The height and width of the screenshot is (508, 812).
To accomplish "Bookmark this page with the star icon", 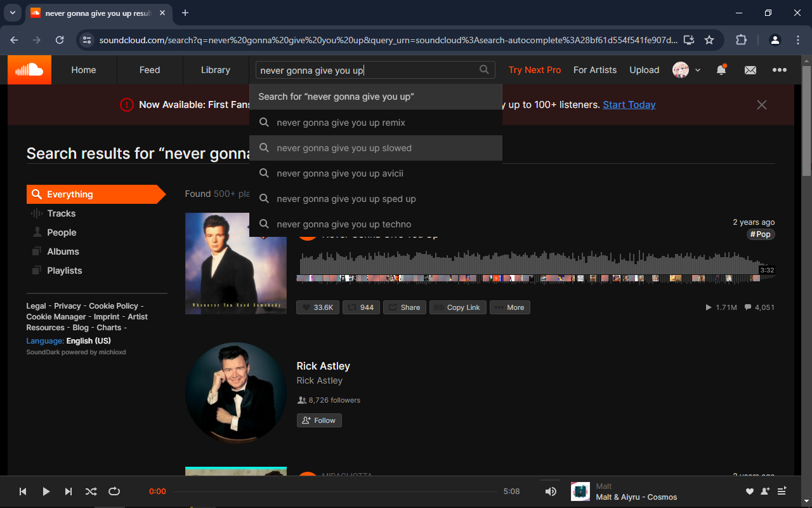I will pos(709,40).
